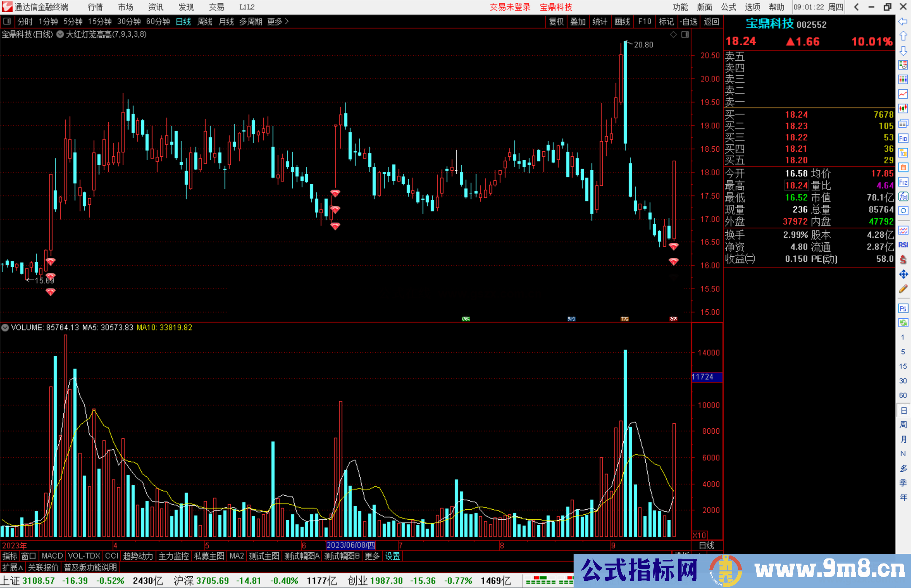Click the up arrow icon in right sidebar

point(903,36)
